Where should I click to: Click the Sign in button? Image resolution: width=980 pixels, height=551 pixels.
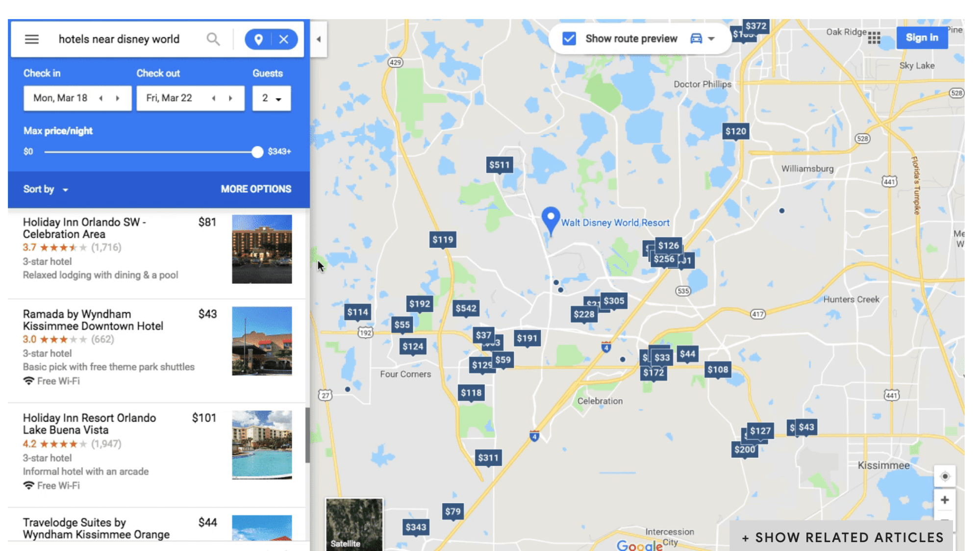[922, 38]
